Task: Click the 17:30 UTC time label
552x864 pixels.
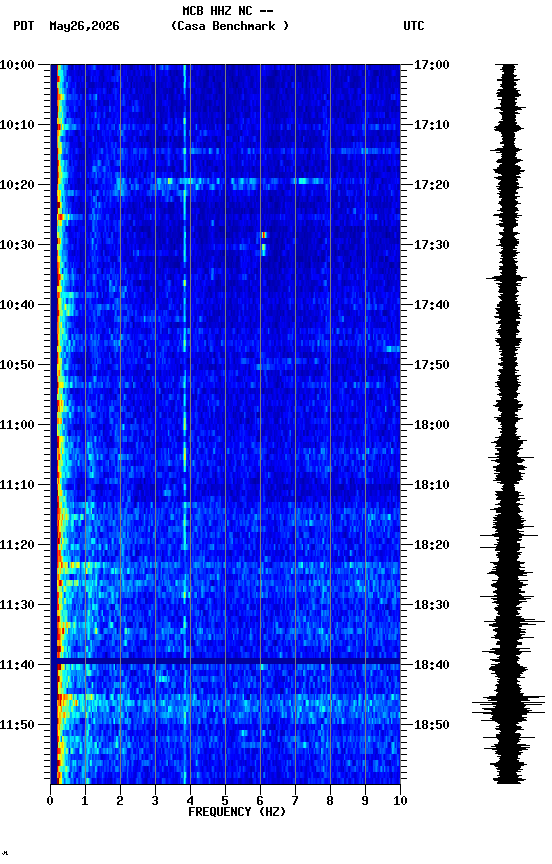Action: (x=432, y=245)
